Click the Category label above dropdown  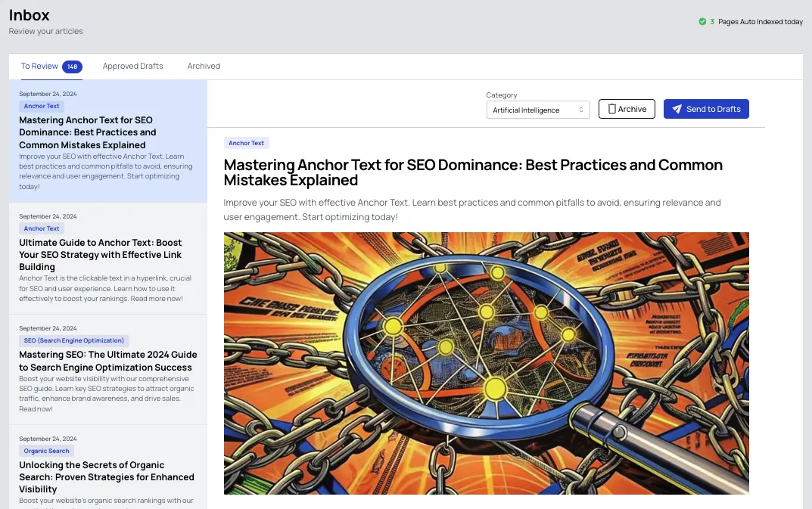[501, 95]
